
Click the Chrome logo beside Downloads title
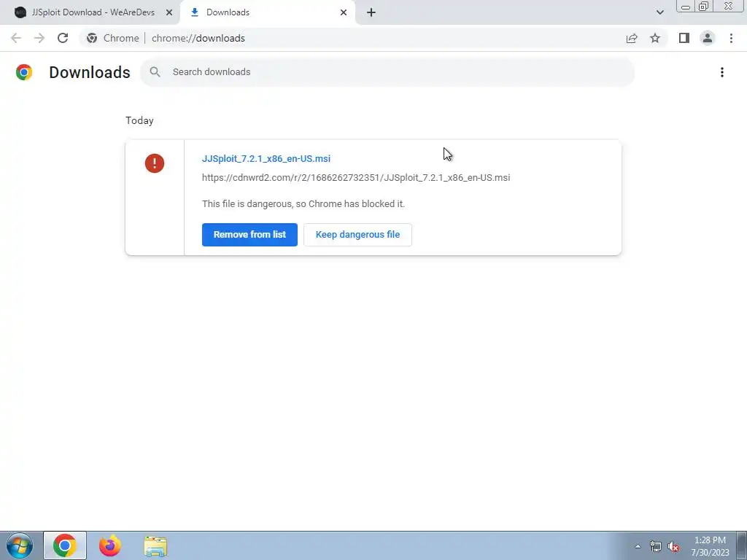[24, 72]
